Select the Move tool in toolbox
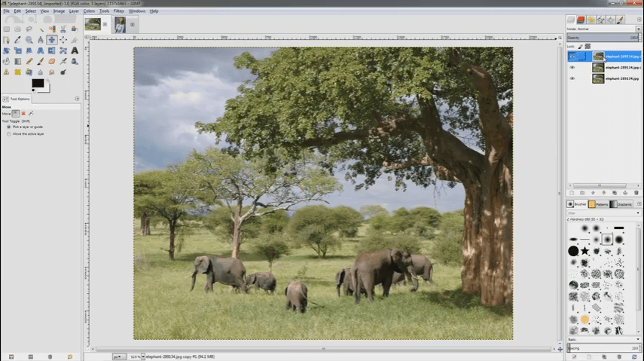 (52, 40)
